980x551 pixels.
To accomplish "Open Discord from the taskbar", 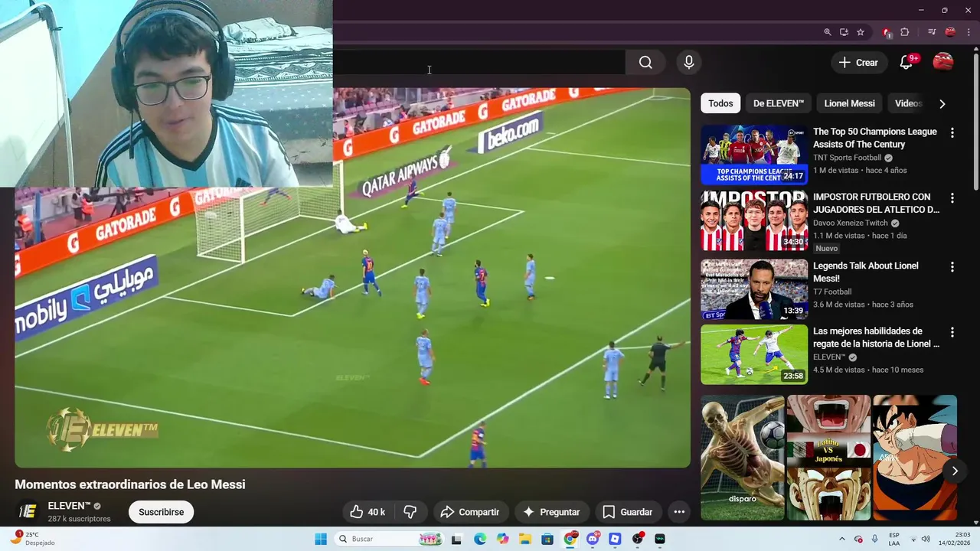I will pos(593,539).
